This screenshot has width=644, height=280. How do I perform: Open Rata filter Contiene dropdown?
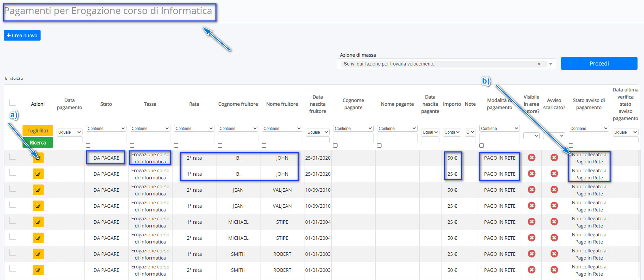point(194,129)
